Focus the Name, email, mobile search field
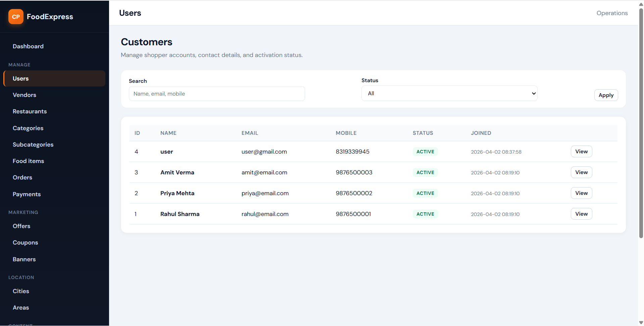 pos(217,94)
